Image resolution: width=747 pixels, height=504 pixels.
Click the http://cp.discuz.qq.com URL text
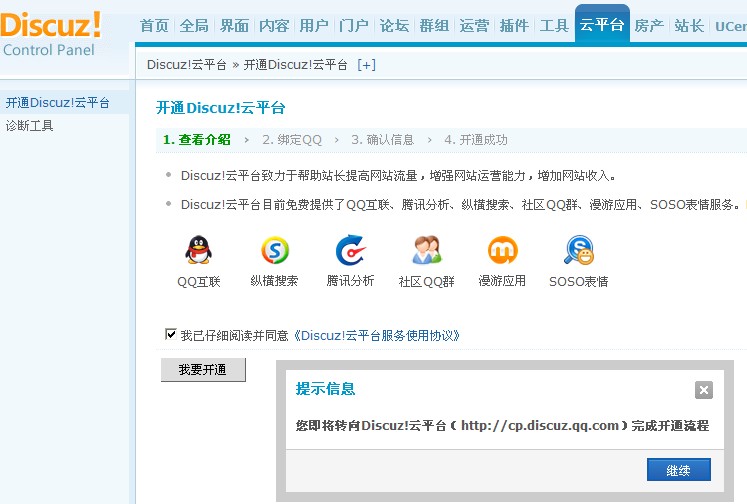click(x=540, y=425)
